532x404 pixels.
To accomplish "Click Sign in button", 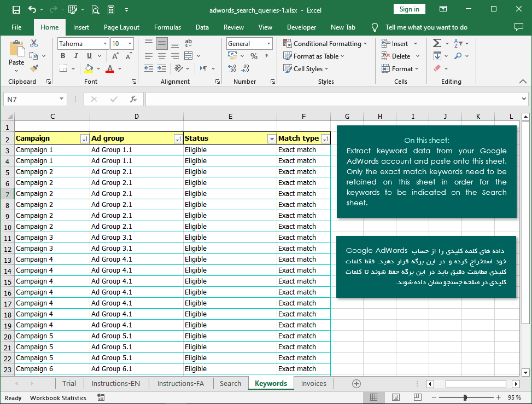I will click(409, 9).
